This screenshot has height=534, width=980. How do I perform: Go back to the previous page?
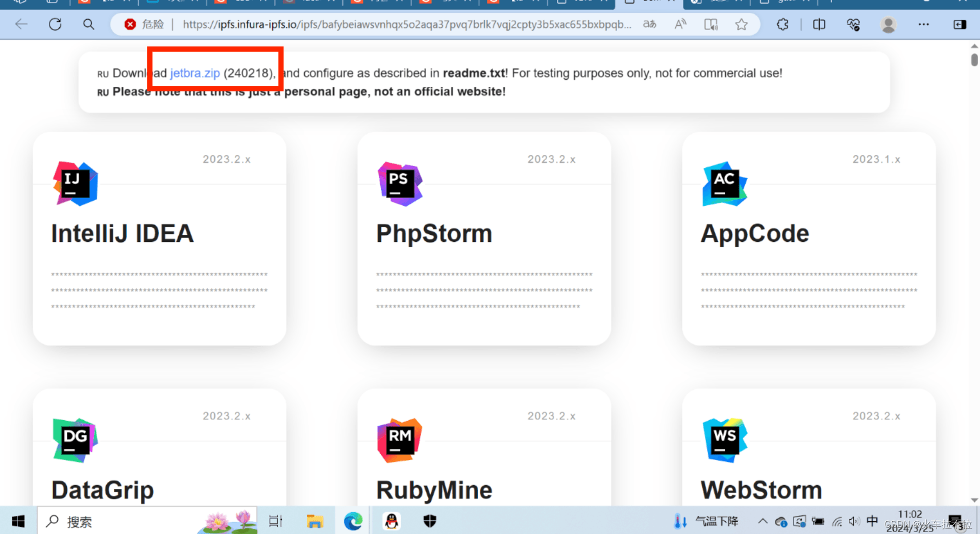(21, 24)
